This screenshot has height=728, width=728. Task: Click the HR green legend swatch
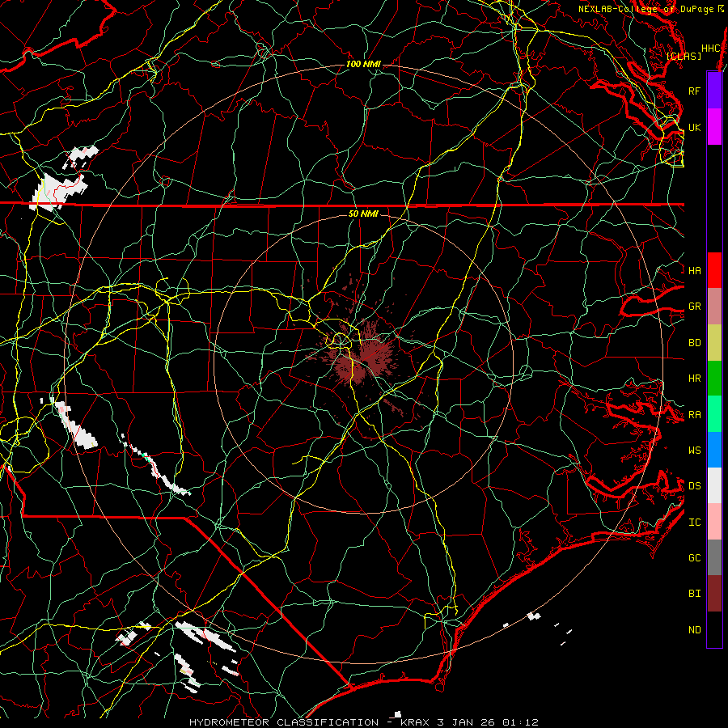point(714,379)
